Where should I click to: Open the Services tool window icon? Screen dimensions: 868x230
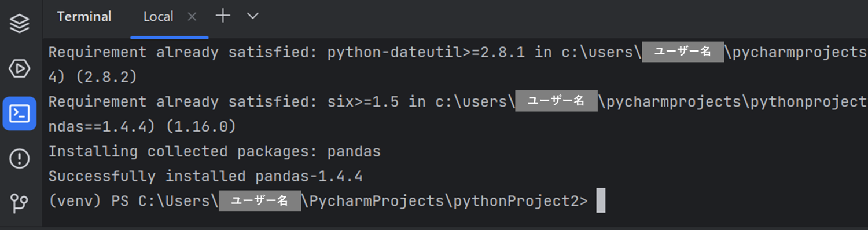(20, 69)
